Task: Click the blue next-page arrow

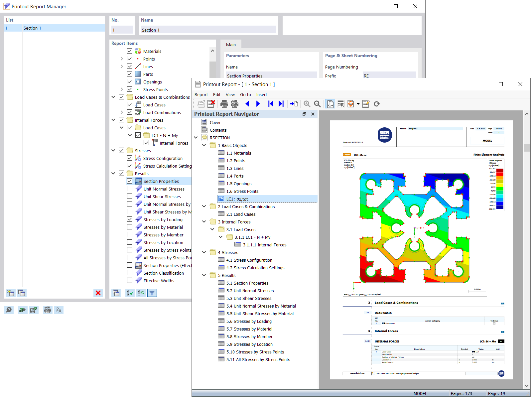Action: 258,104
